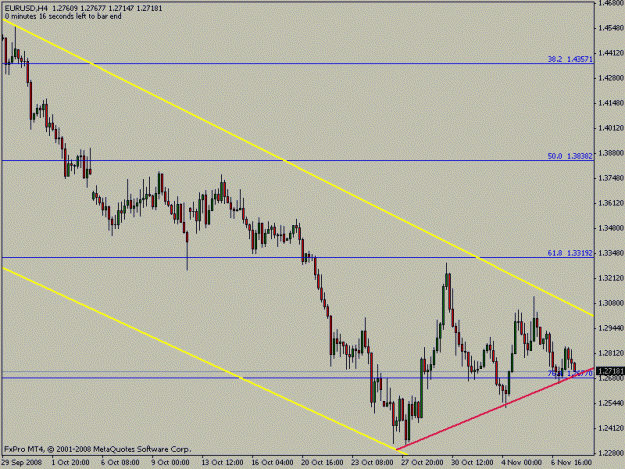Click price axis value 1.45480

tap(610, 28)
